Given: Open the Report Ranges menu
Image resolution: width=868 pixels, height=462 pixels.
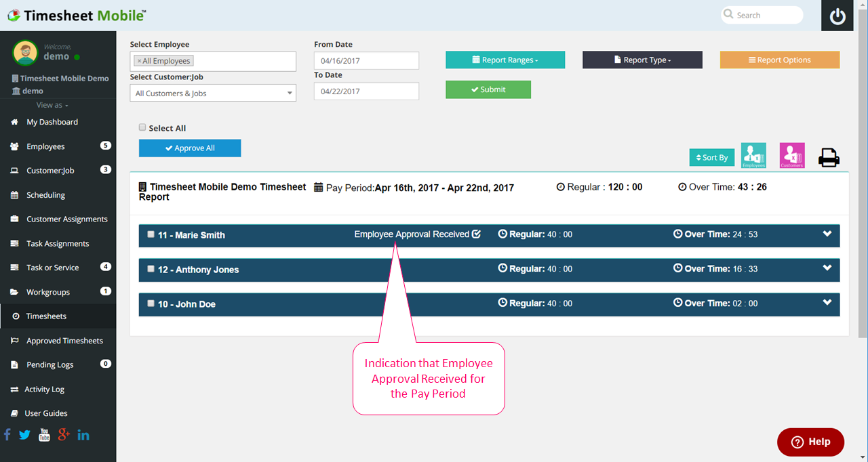Looking at the screenshot, I should tap(505, 60).
